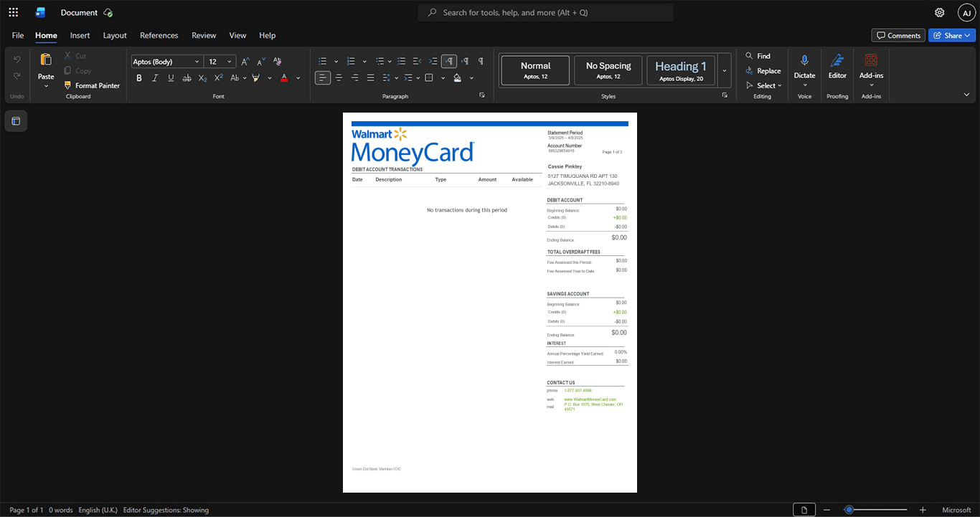This screenshot has width=980, height=517.
Task: Apply superscript formatting
Action: [219, 77]
